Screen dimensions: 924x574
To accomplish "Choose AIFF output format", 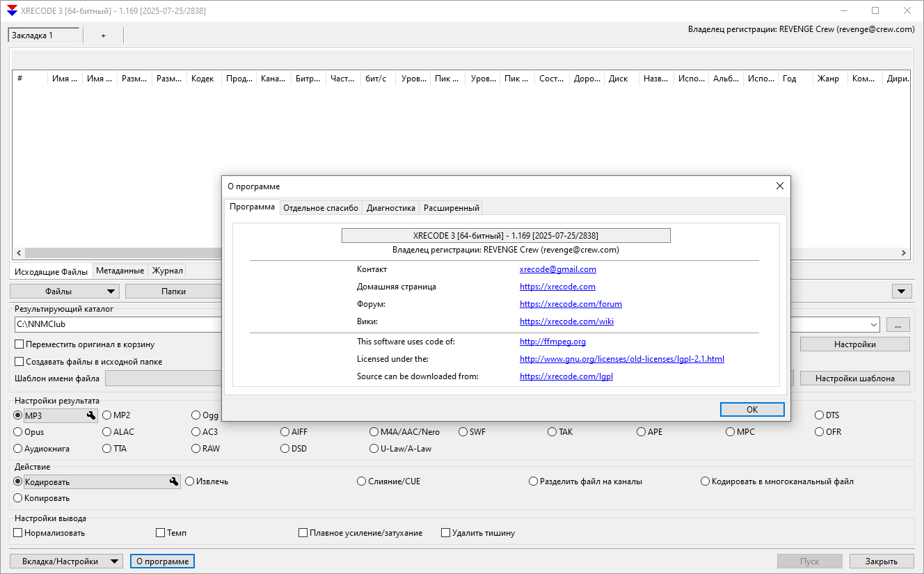I will pyautogui.click(x=285, y=432).
